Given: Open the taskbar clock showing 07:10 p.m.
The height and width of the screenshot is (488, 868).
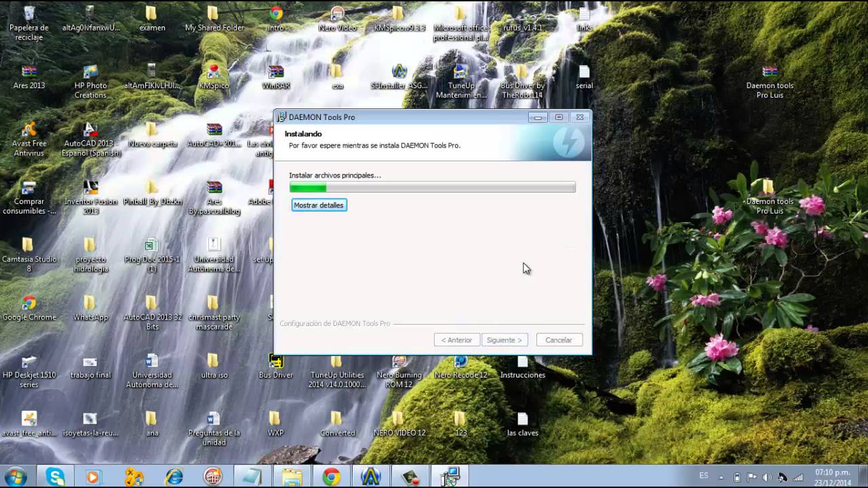Looking at the screenshot, I should [x=833, y=477].
